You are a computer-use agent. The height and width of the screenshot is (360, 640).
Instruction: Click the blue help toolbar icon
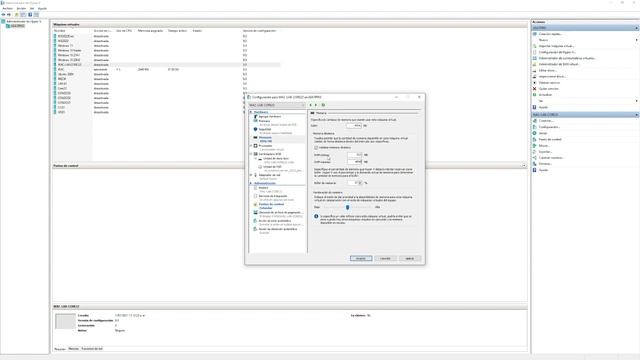point(30,14)
